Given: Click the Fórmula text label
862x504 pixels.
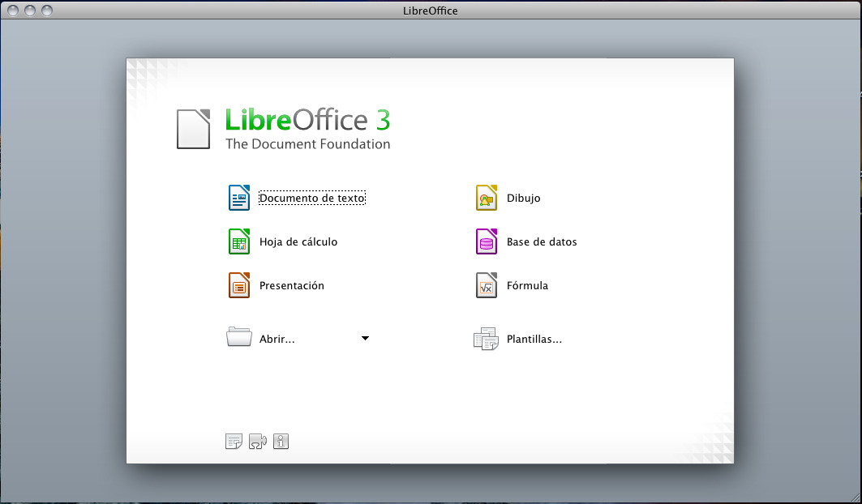Looking at the screenshot, I should coord(528,285).
